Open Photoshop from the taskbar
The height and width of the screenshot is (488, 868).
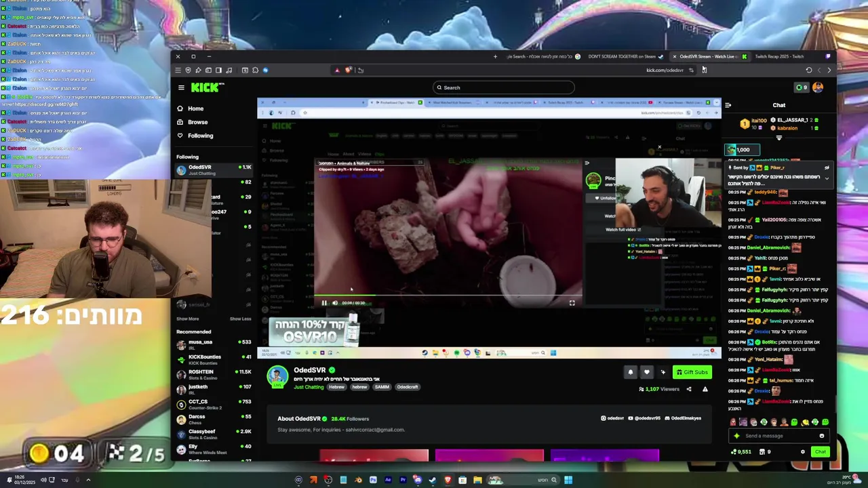(373, 480)
